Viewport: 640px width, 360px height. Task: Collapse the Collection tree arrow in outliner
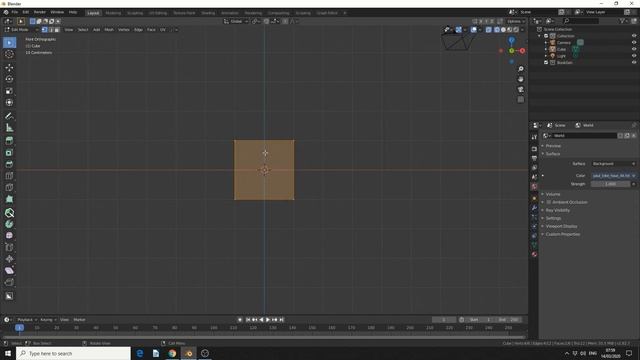(540, 36)
